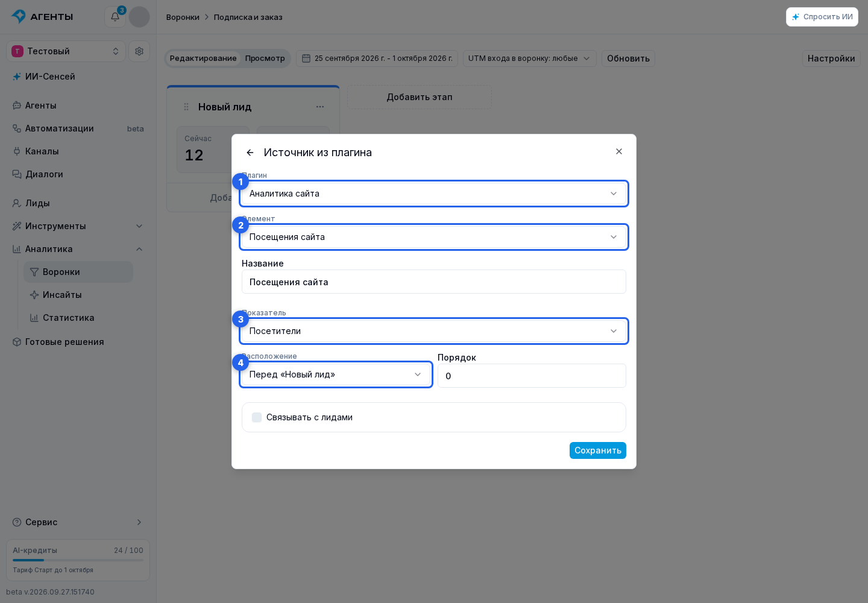Click the Сохранить button
The height and width of the screenshot is (603, 868).
click(x=598, y=450)
